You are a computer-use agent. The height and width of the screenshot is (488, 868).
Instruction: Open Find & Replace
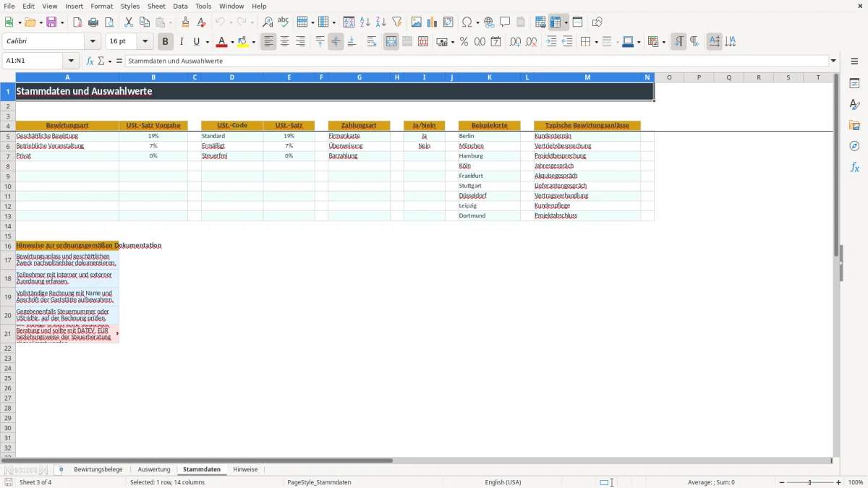point(268,22)
